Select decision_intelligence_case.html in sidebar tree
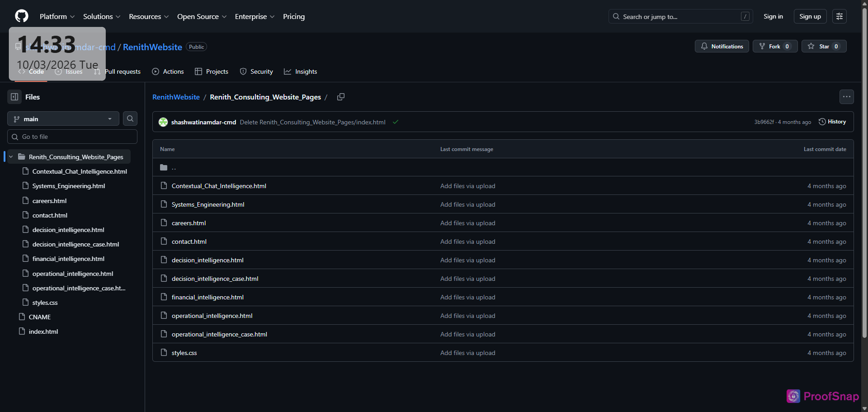This screenshot has width=868, height=412. click(75, 244)
